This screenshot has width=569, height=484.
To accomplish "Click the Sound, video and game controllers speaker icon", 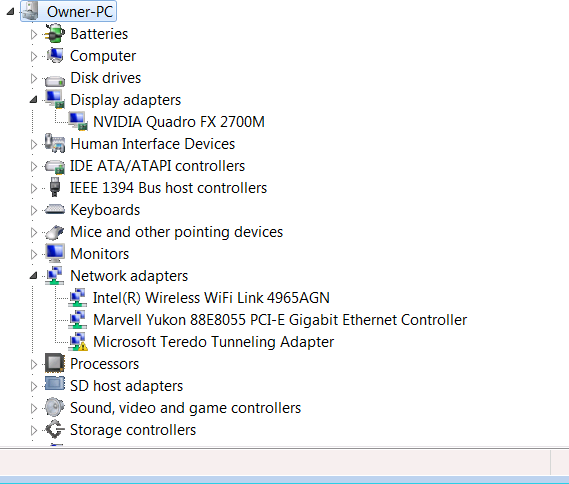I will (54, 407).
